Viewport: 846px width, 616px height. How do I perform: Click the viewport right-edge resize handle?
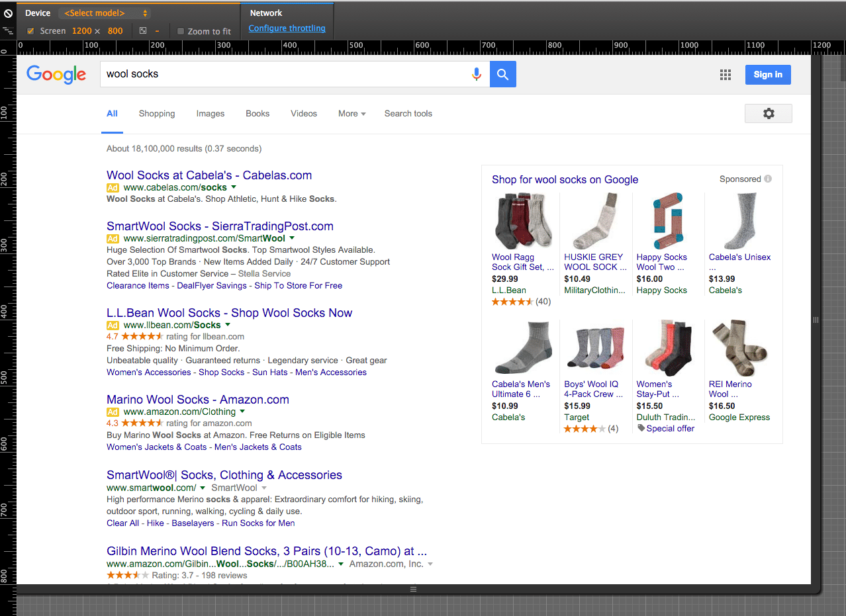pos(816,320)
